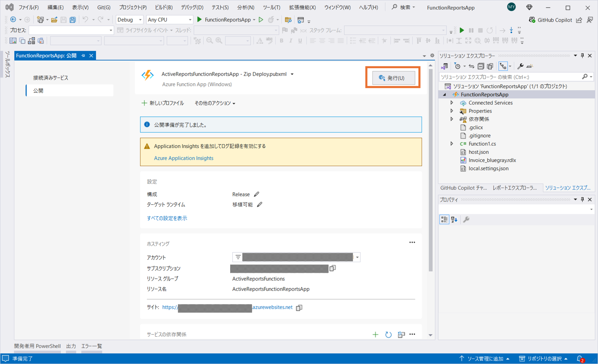
Task: Open the Git(G) menu
Action: 104,7
